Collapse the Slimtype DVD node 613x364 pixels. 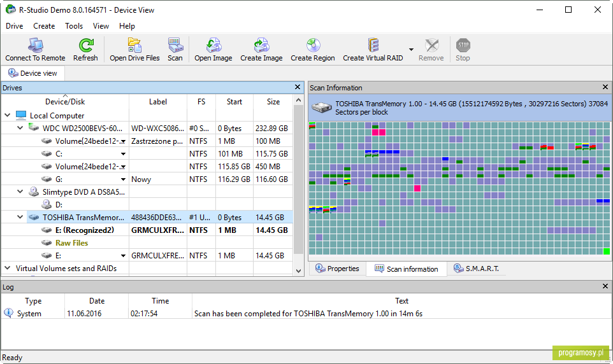click(x=20, y=192)
